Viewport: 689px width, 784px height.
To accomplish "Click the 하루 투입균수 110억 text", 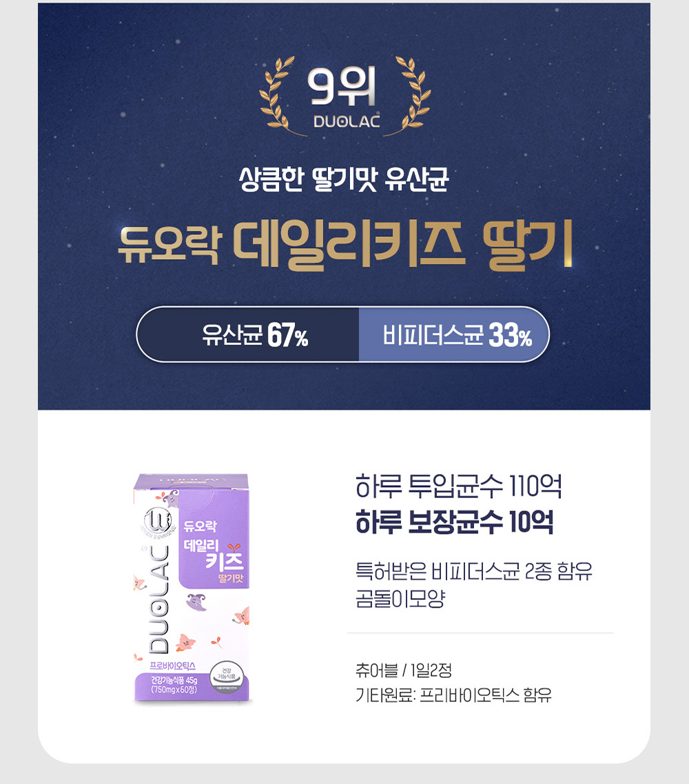I will [x=458, y=486].
